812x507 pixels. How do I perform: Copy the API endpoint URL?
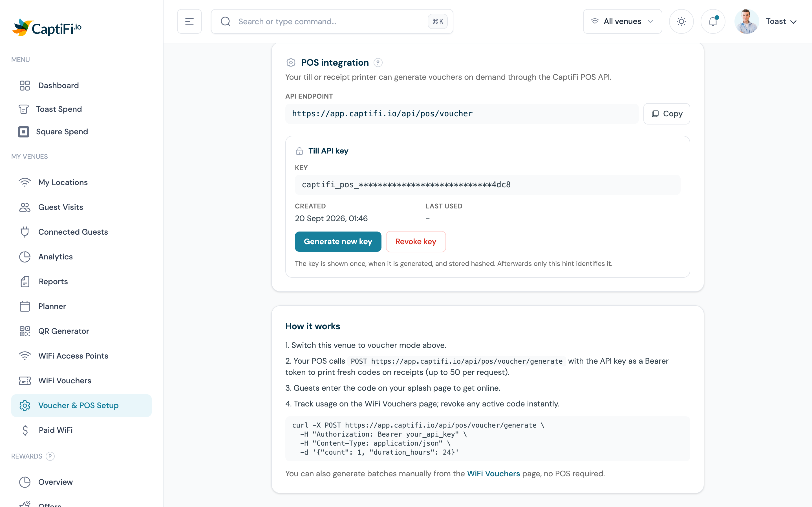(667, 114)
